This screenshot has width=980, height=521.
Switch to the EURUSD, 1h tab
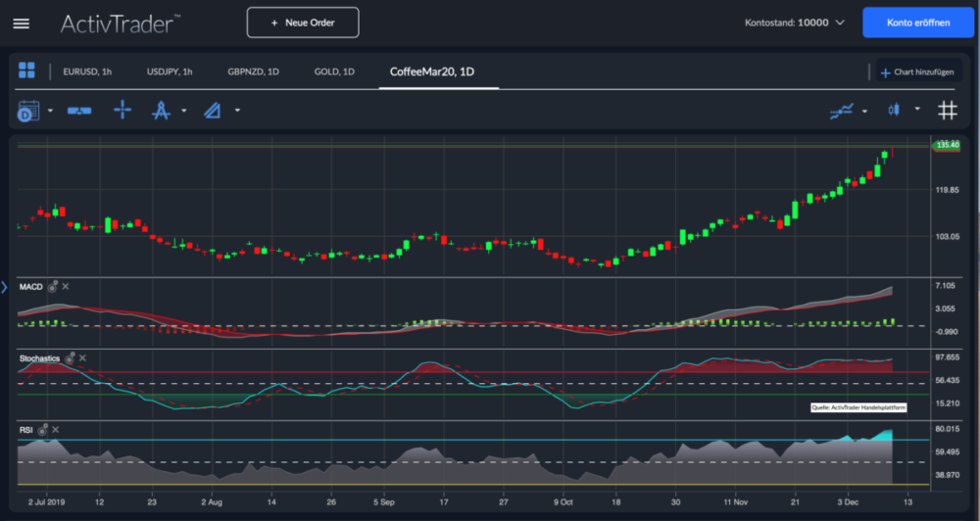pos(87,71)
